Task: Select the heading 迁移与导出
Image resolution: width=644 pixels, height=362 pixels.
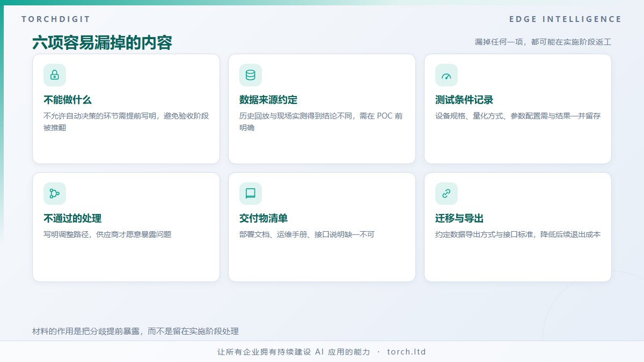Action: (x=459, y=219)
